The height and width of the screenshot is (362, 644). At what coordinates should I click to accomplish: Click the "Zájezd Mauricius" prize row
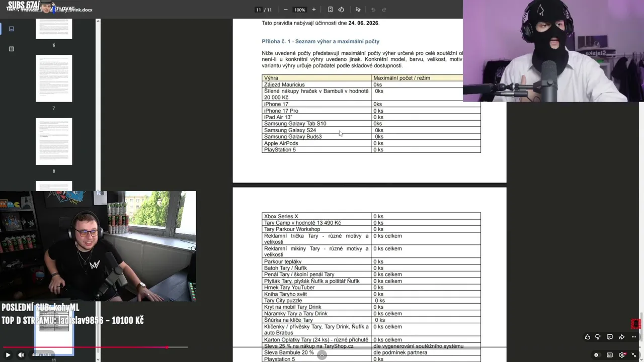(x=371, y=84)
